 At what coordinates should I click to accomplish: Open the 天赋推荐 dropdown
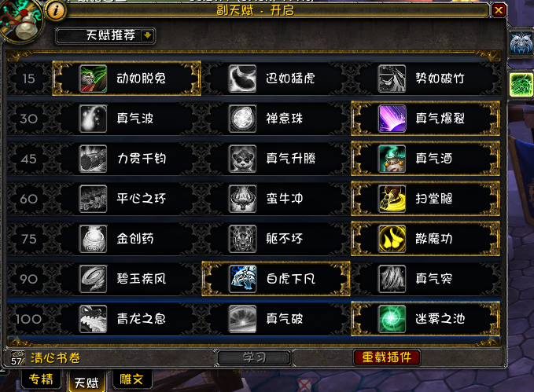(105, 35)
